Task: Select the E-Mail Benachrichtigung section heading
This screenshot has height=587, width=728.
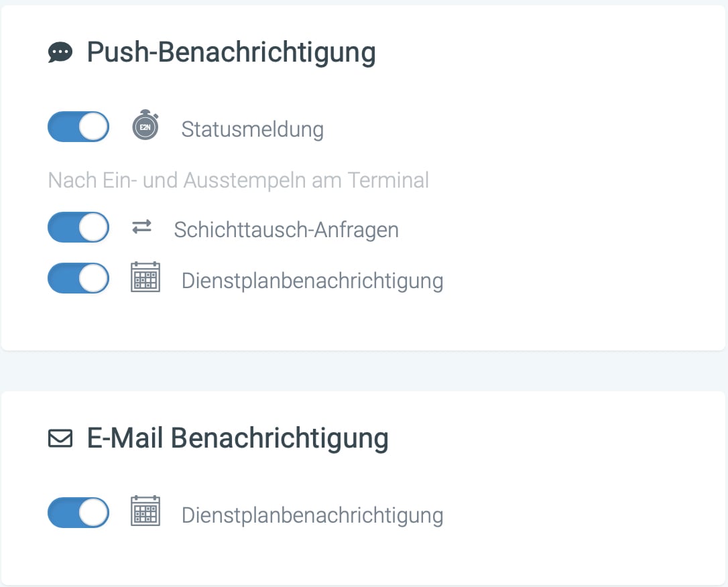Action: 238,438
